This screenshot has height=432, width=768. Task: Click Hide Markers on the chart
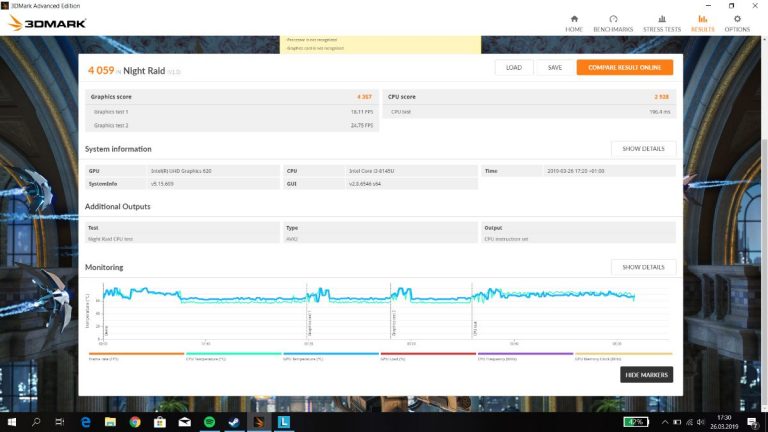tap(646, 375)
